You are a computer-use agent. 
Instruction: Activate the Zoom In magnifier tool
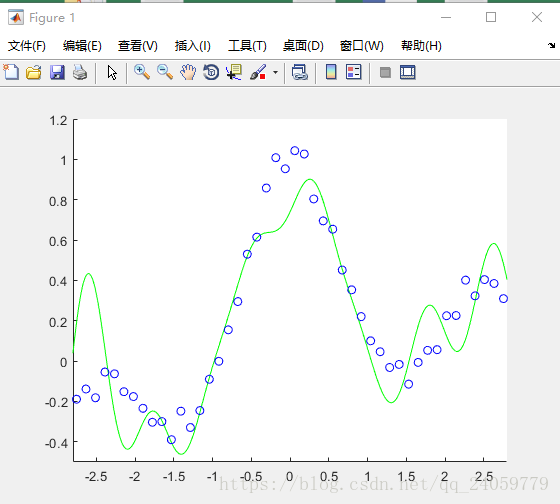142,72
